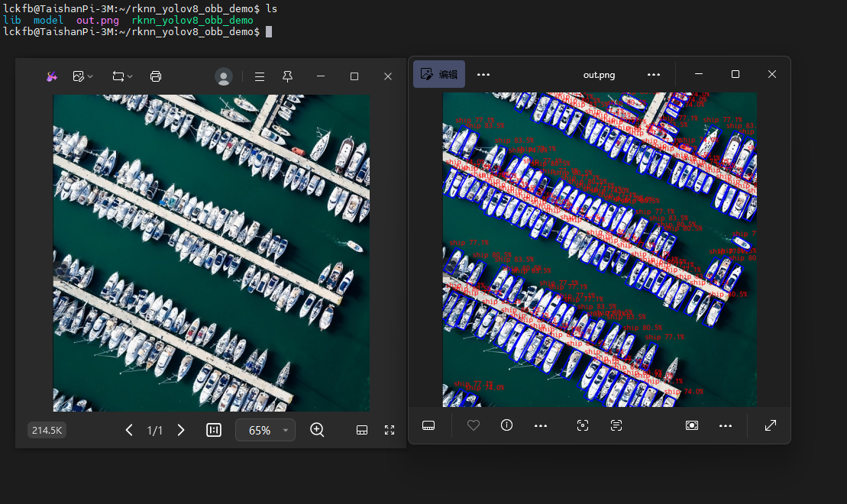This screenshot has width=847, height=504.
Task: Click the visual search scan icon
Action: [x=582, y=425]
